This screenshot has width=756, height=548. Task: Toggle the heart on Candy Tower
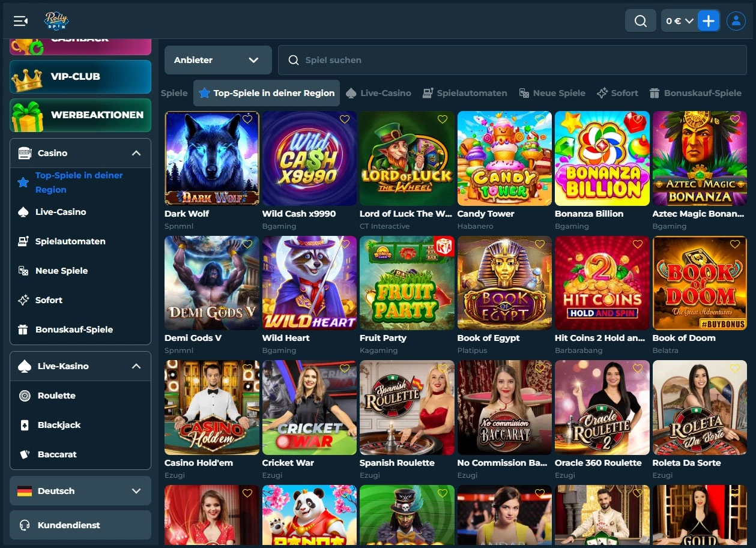click(539, 119)
